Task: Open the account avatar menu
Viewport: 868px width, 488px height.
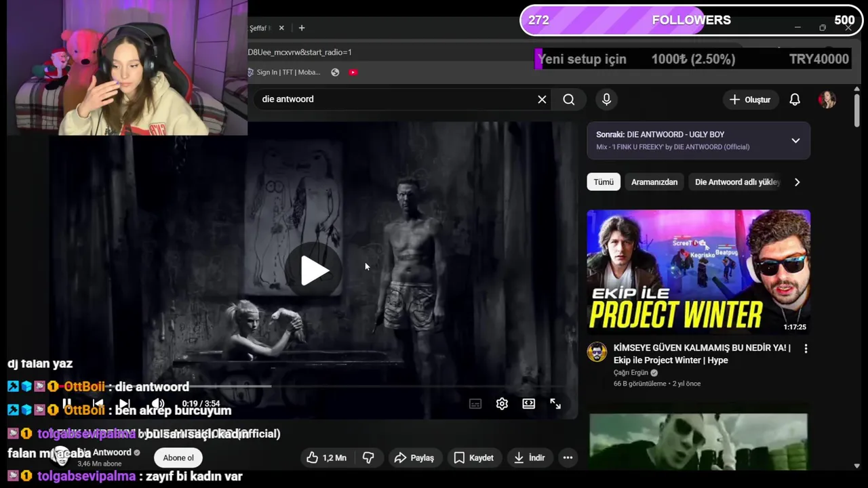Action: 827,100
